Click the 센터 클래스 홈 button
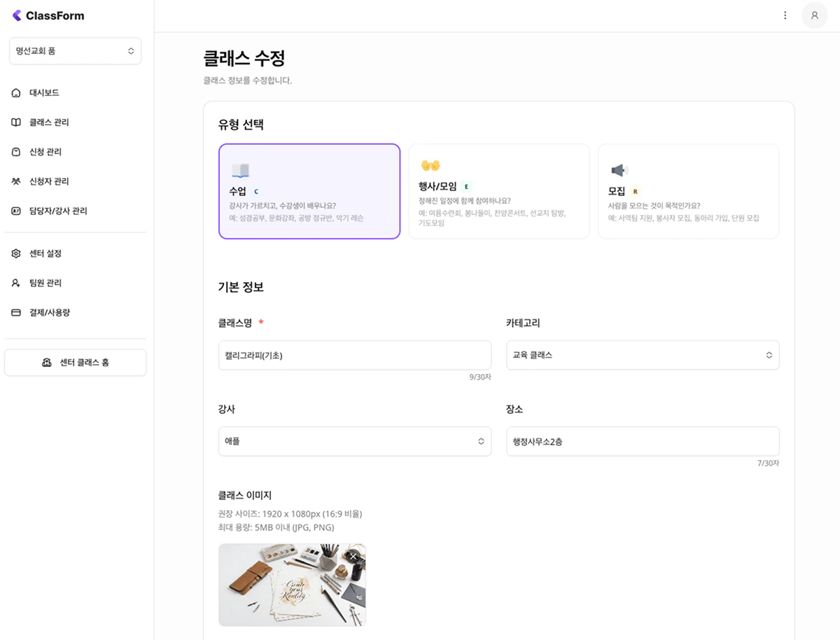Viewport: 840px width, 640px height. pyautogui.click(x=76, y=363)
